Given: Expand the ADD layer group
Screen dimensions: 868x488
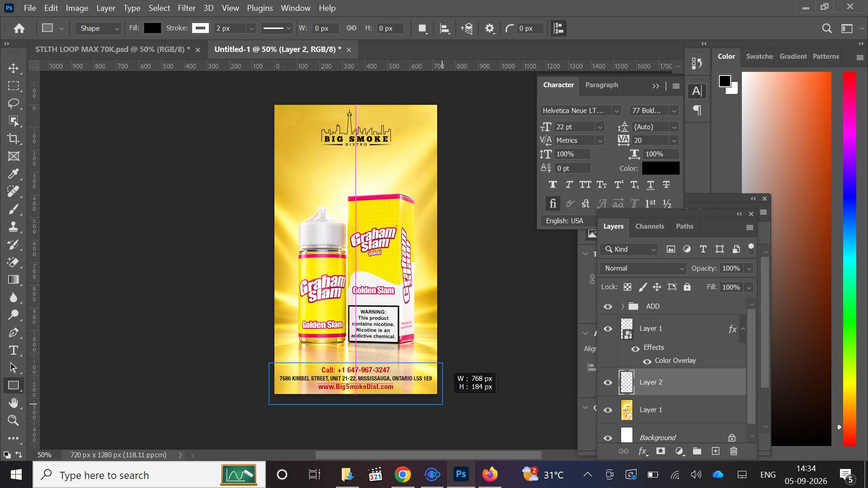Looking at the screenshot, I should click(x=623, y=306).
